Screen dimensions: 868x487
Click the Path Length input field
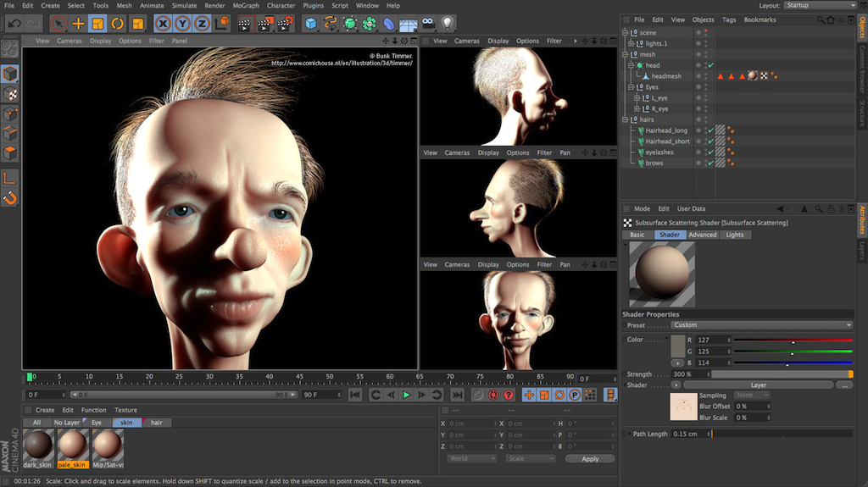click(690, 434)
